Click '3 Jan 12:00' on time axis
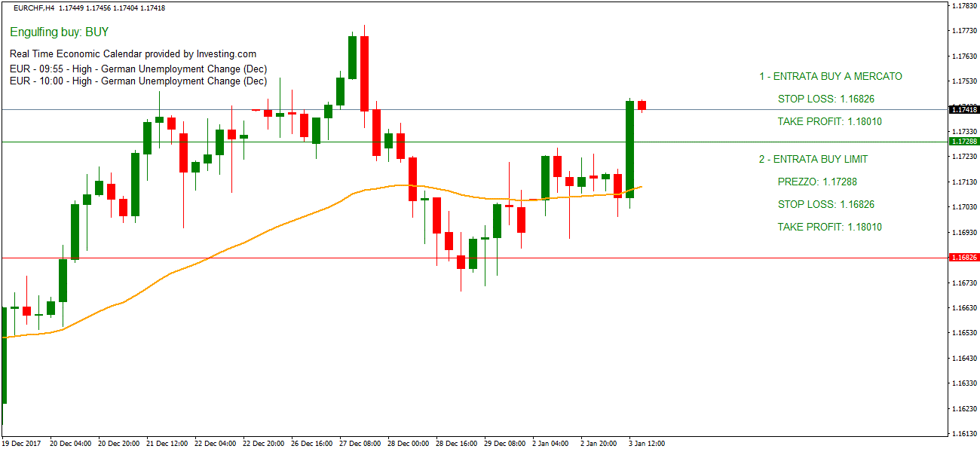Viewport: 980px width, 452px height. click(647, 444)
